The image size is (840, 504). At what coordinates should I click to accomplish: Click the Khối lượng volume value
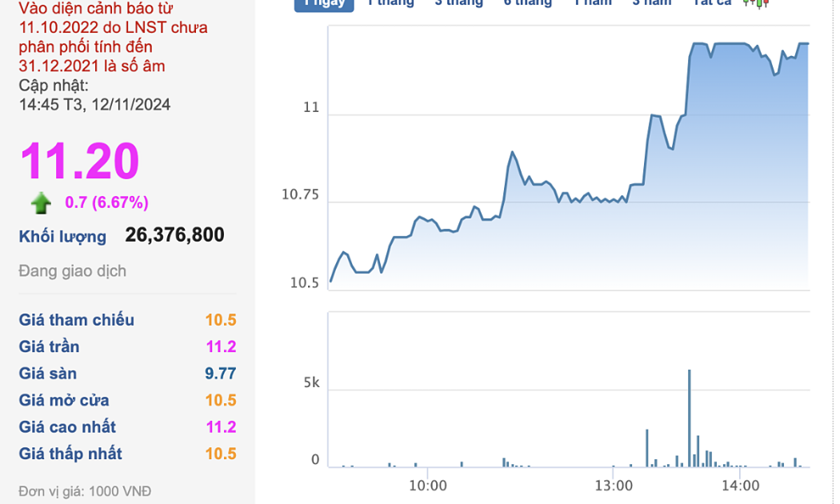pyautogui.click(x=174, y=235)
